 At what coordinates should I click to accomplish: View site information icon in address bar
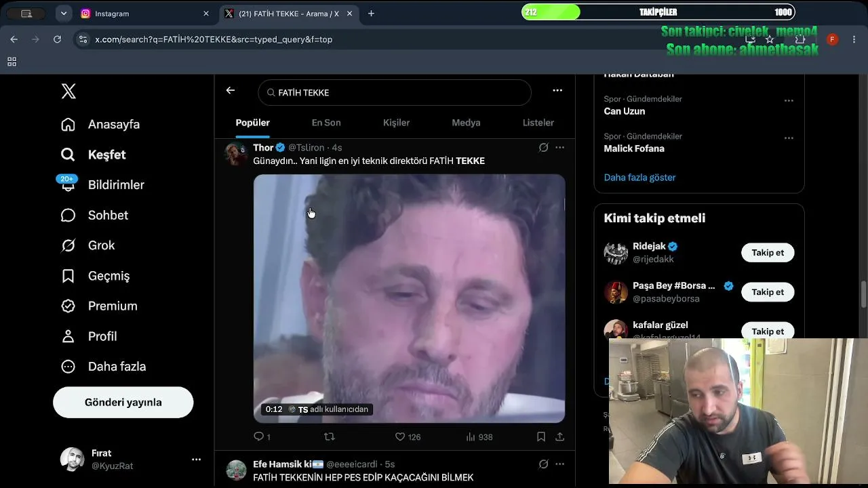83,39
